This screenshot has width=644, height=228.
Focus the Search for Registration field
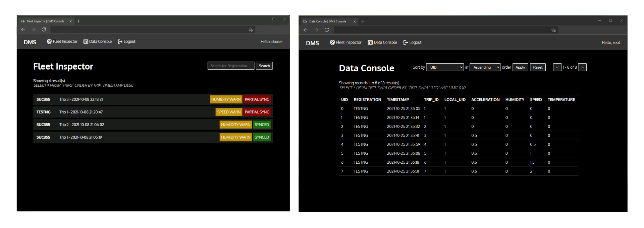click(x=231, y=66)
